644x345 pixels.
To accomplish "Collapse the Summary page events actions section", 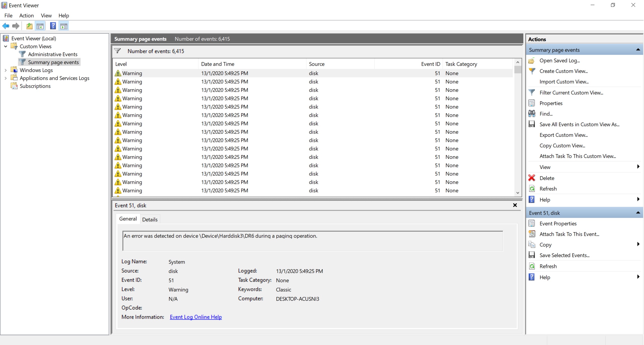I will [638, 50].
